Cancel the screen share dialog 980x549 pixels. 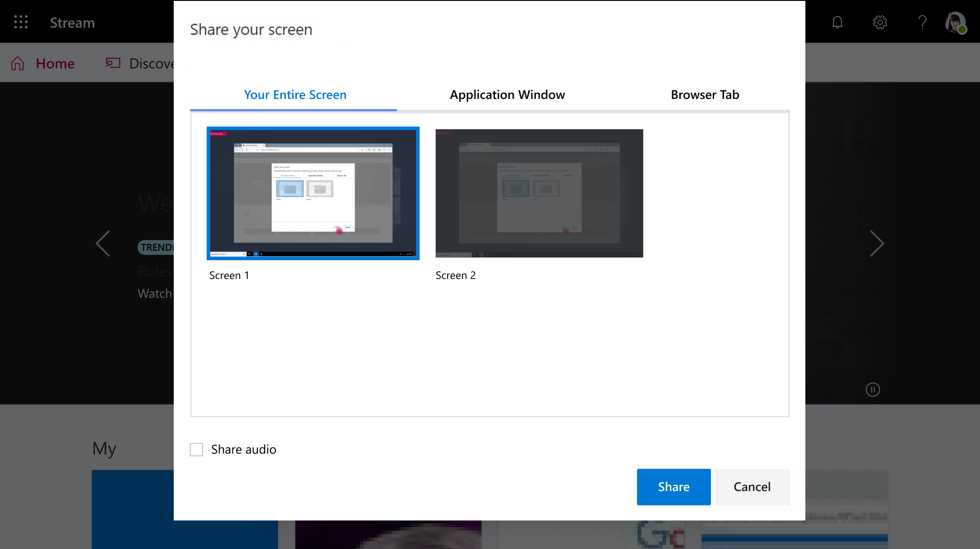[752, 487]
